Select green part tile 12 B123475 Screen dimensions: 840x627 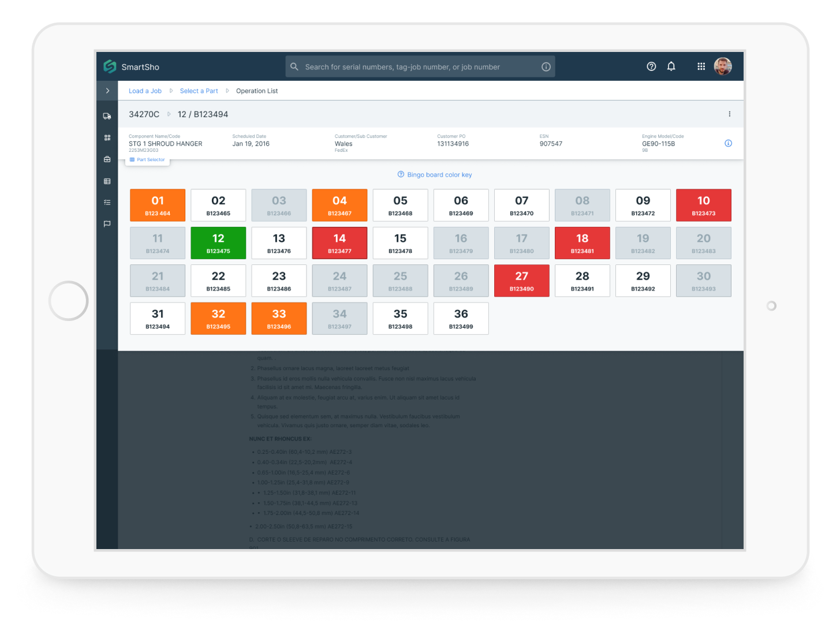pyautogui.click(x=218, y=243)
